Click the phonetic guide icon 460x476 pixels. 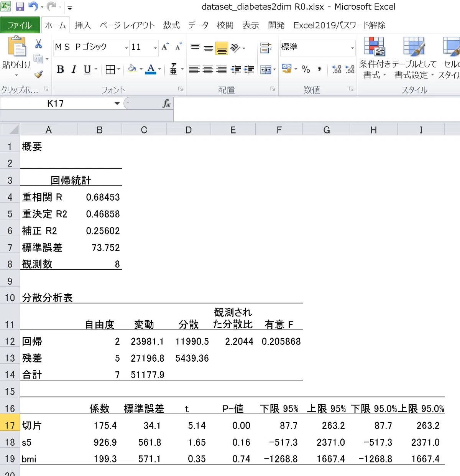(x=174, y=69)
